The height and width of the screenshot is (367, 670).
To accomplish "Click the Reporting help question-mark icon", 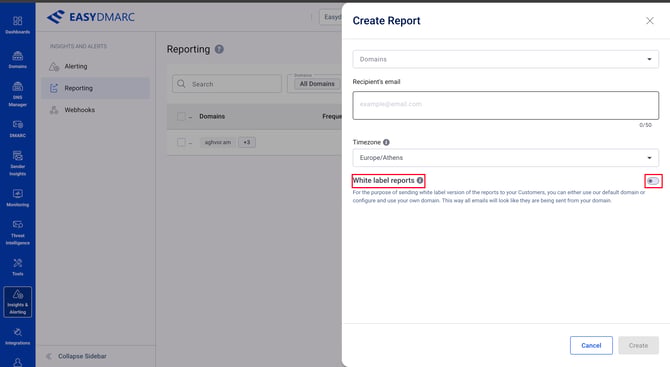I will click(x=219, y=49).
